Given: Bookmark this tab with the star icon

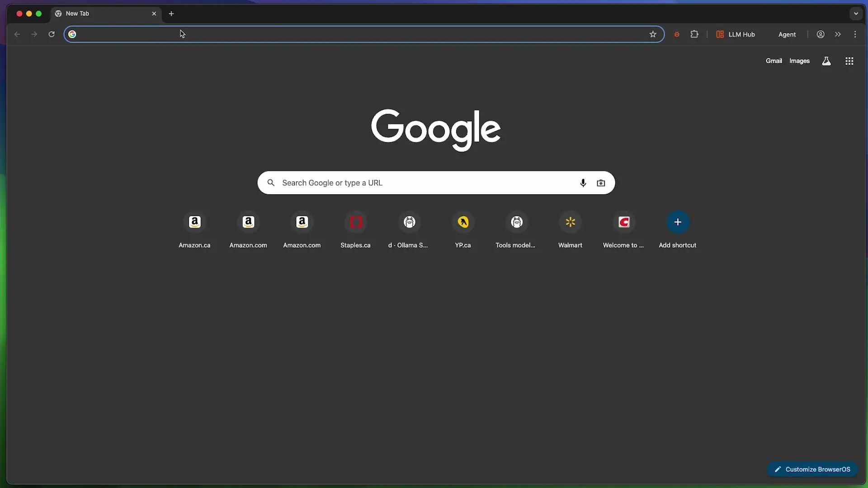Looking at the screenshot, I should click(653, 34).
